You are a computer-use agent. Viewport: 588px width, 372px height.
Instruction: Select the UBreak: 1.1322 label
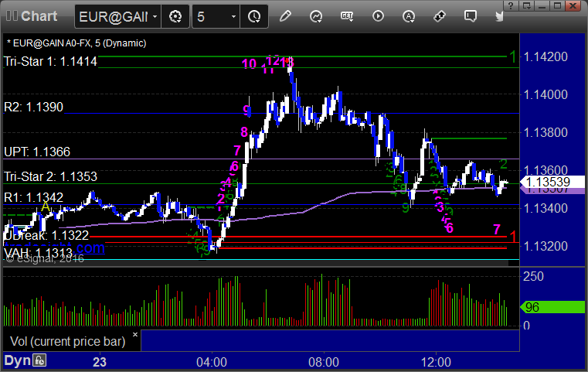click(x=46, y=235)
